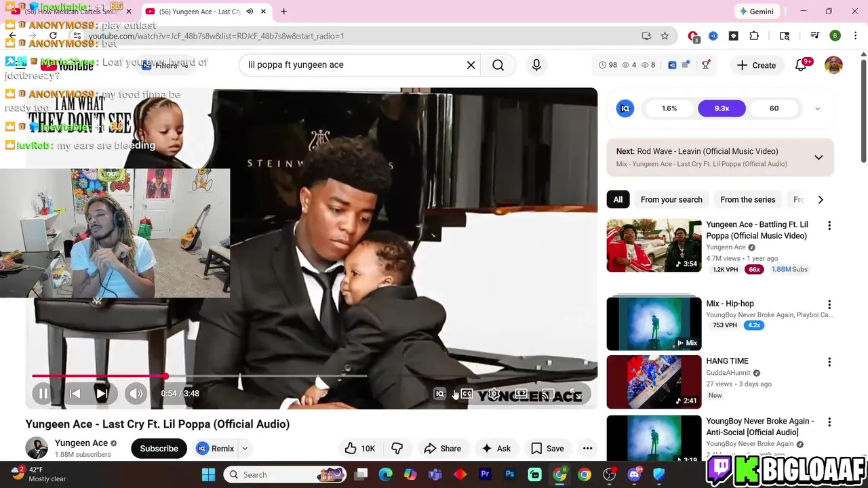
Task: Like the video 10K
Action: [x=360, y=449]
